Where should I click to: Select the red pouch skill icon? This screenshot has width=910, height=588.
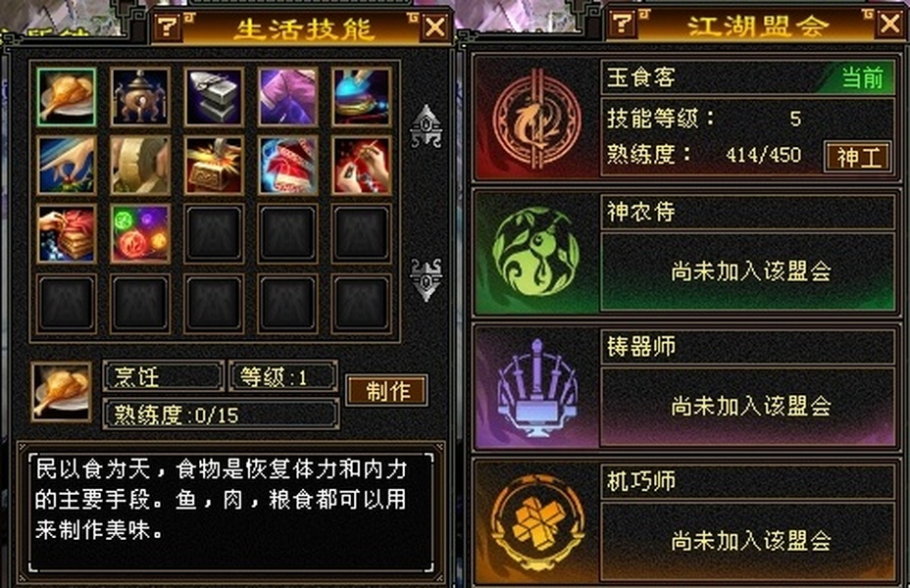tap(287, 166)
